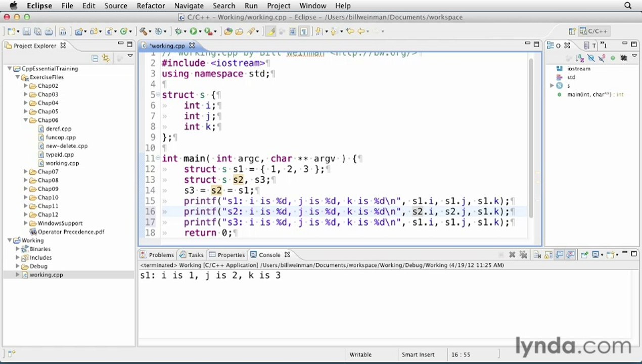
Task: Click the Build hammer icon
Action: (x=144, y=31)
